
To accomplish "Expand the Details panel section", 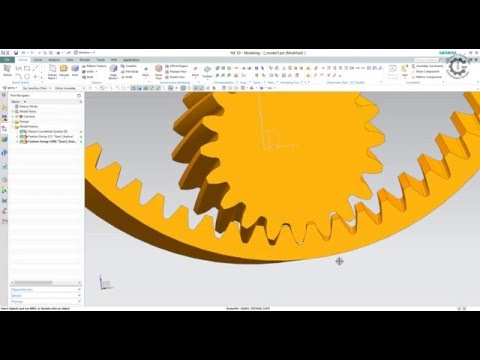I will [x=45, y=296].
